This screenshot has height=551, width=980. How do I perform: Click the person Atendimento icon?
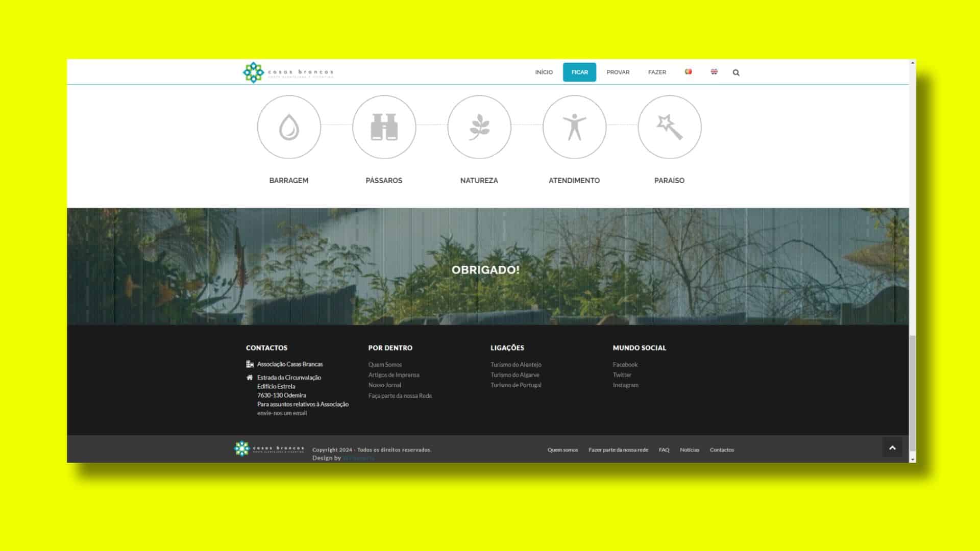574,127
